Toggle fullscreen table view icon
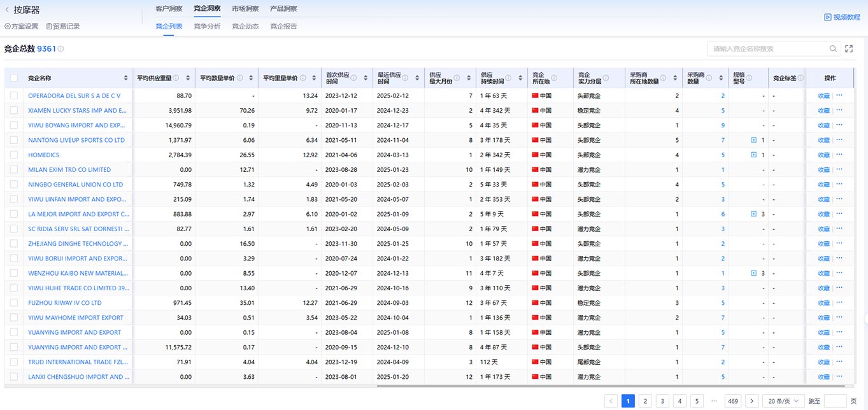The image size is (868, 410). pos(849,48)
